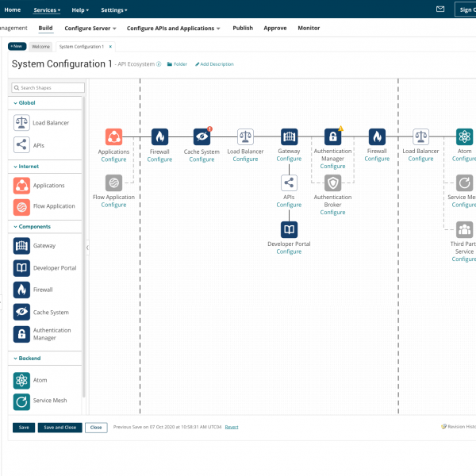Open the Folder link
Image resolution: width=476 pixels, height=476 pixels.
[x=177, y=64]
